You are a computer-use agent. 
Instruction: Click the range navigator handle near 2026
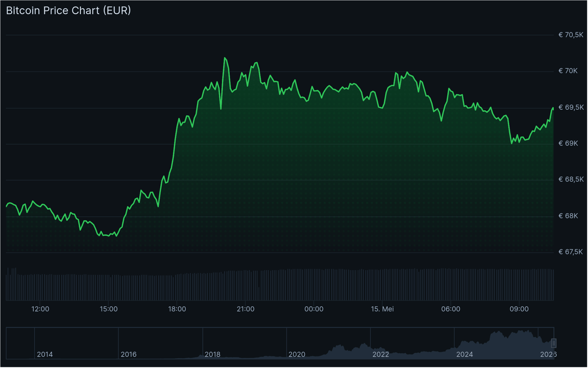(x=555, y=343)
